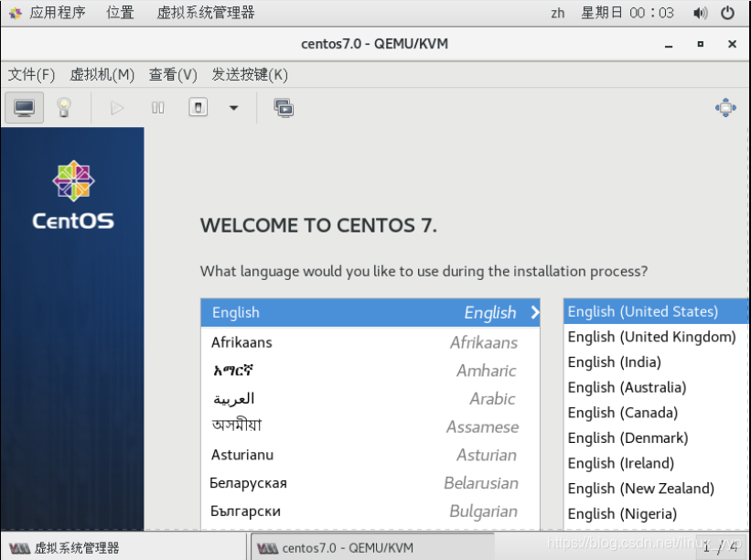Open the manage snapshots icon
This screenshot has height=560, width=751.
[x=284, y=108]
